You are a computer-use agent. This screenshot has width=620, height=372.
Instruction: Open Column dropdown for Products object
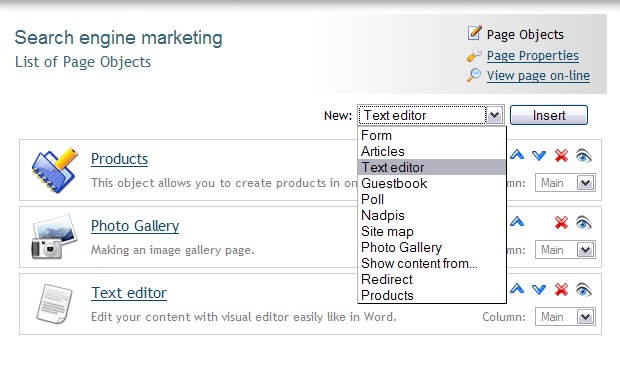pos(586,183)
